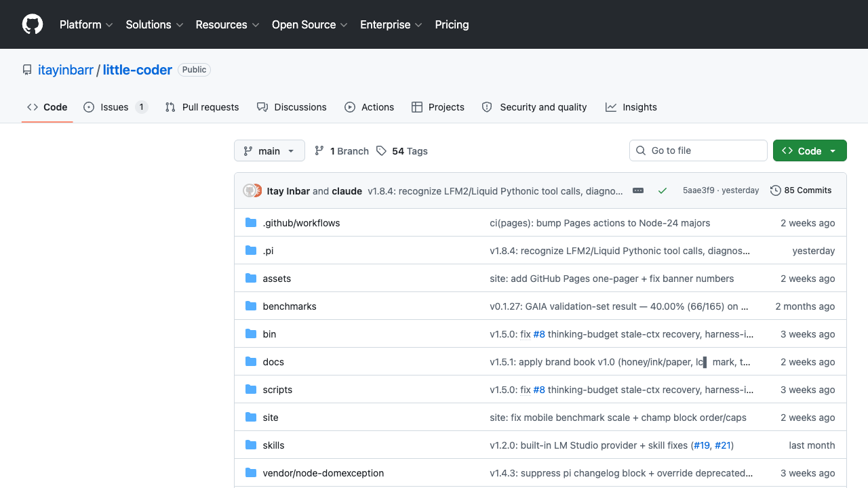Open 'site: add GitHub Pages one-pager' commit
Image resolution: width=868 pixels, height=488 pixels.
click(x=612, y=279)
